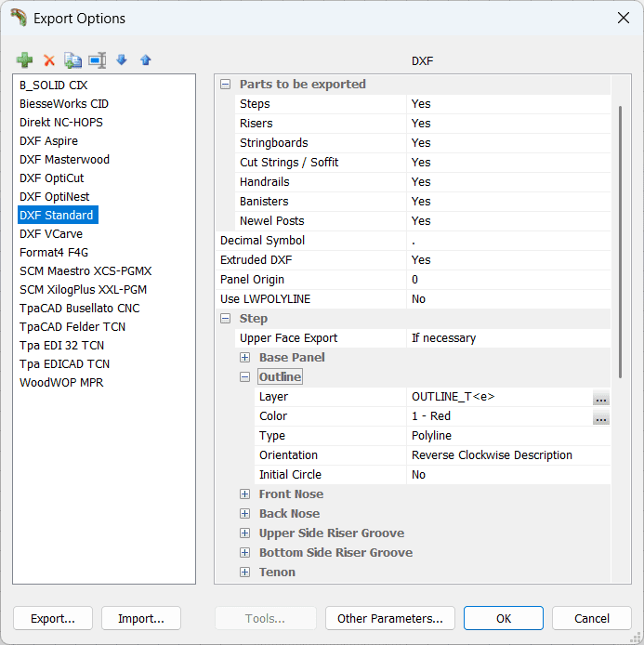Click the Yes value for Cut Strings / Soffit
Viewport: 644px width, 645px height.
point(508,163)
